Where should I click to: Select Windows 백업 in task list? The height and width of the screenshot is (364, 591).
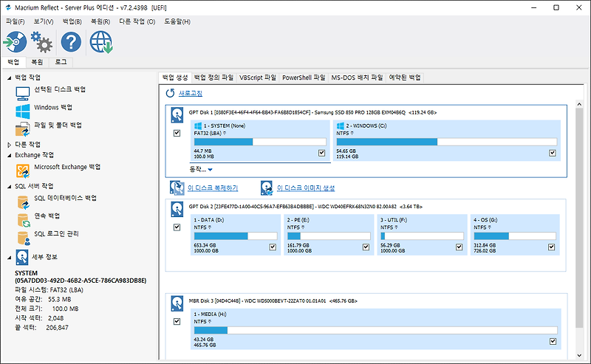click(53, 107)
